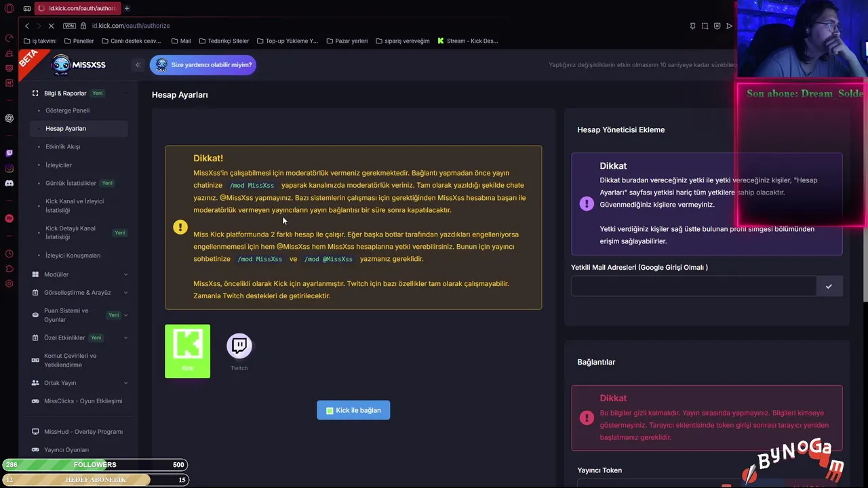Open İzleyiciler page

[x=58, y=165]
